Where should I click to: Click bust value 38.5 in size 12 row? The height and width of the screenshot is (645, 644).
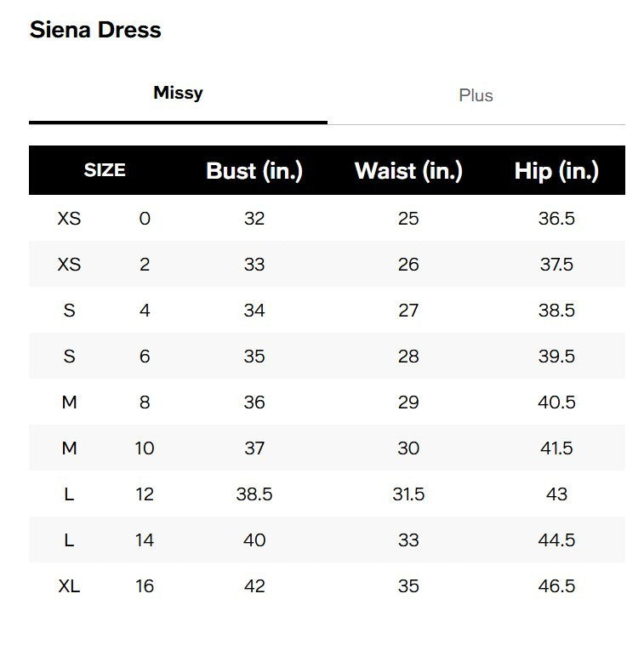(x=254, y=494)
